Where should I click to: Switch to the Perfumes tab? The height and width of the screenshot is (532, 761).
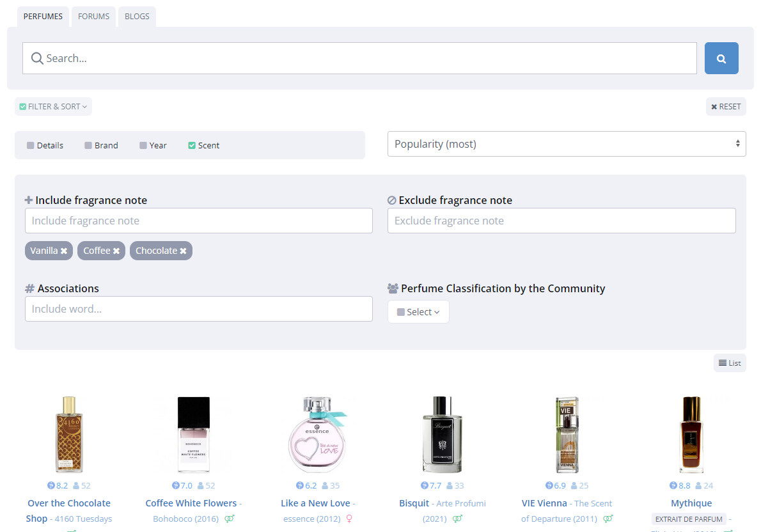pos(43,17)
